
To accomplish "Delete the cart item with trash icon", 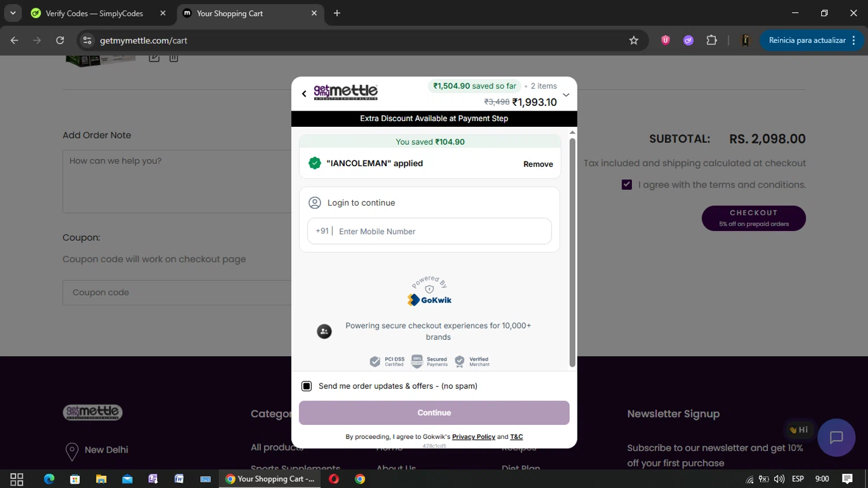I will pos(174,57).
